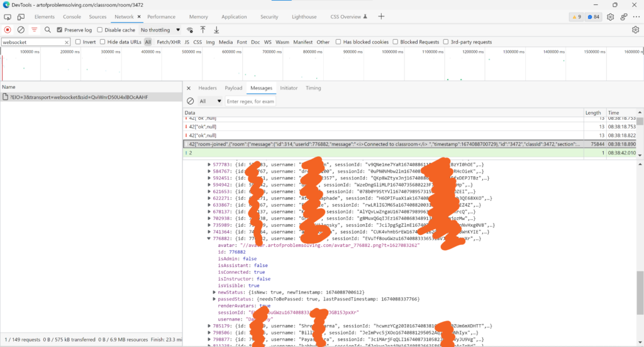Open the Headers tab of request
The width and height of the screenshot is (644, 347).
pos(207,88)
